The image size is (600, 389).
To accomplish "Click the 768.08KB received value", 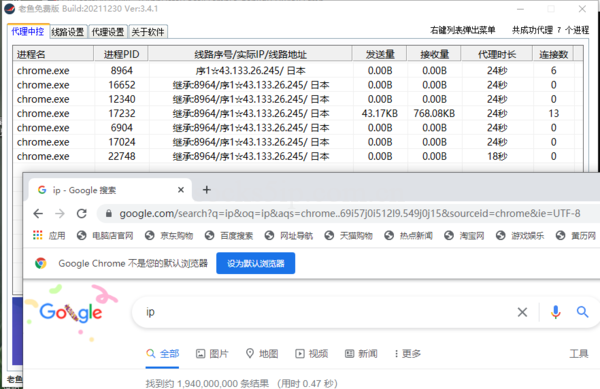I will [x=434, y=114].
